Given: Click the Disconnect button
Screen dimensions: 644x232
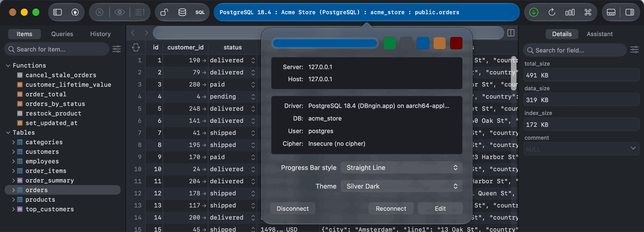Looking at the screenshot, I should click(x=293, y=208).
